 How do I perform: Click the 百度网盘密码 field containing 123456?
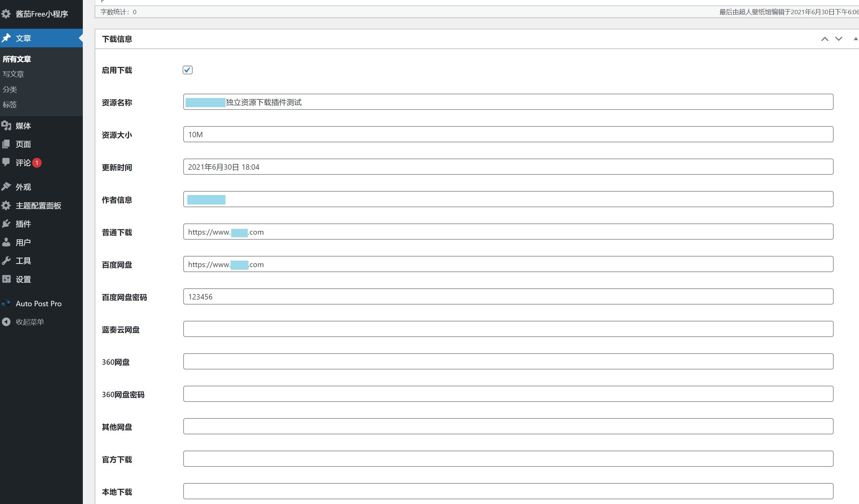tap(508, 296)
